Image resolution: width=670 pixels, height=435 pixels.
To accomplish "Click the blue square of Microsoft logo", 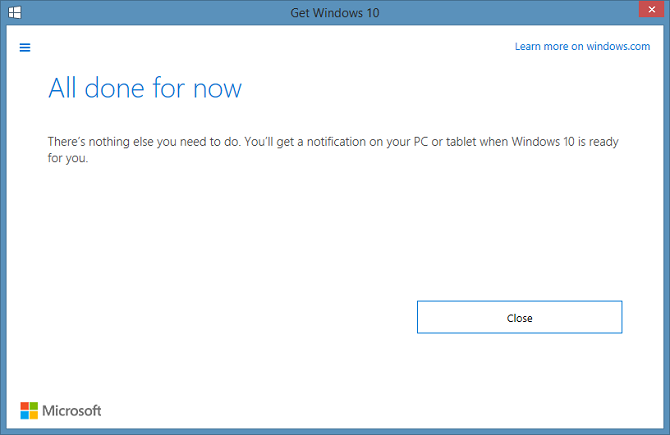I will 24,415.
